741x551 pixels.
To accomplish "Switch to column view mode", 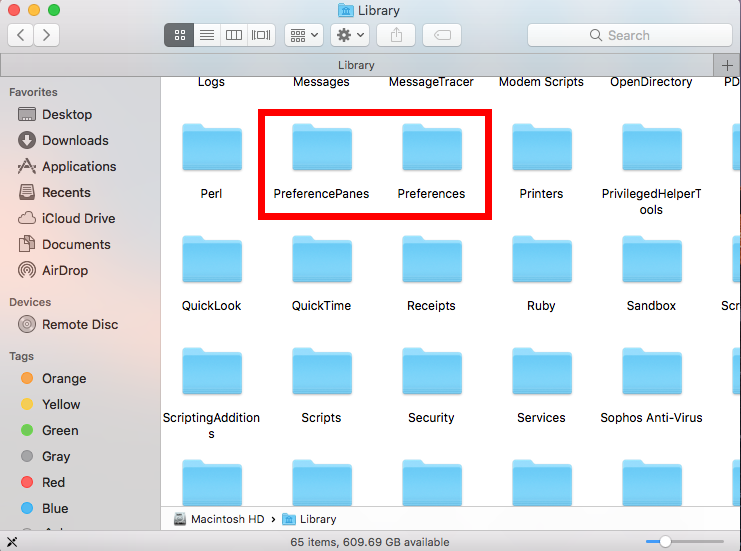I will 233,35.
